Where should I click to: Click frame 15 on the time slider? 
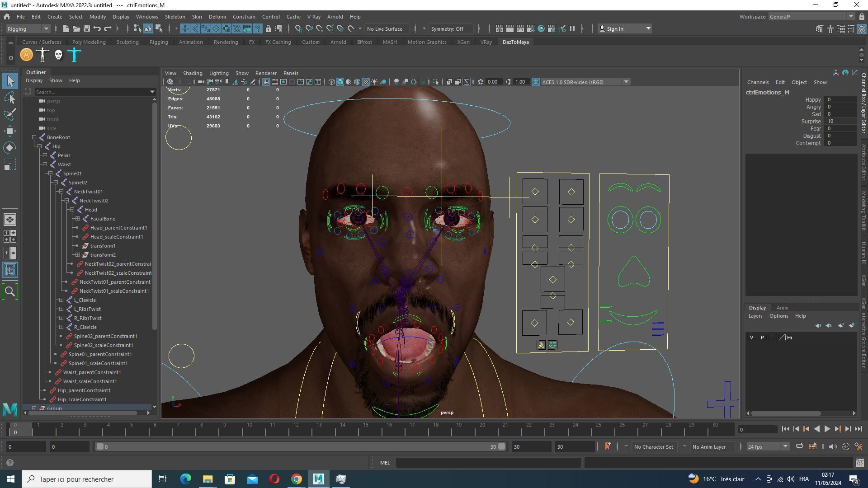click(366, 428)
